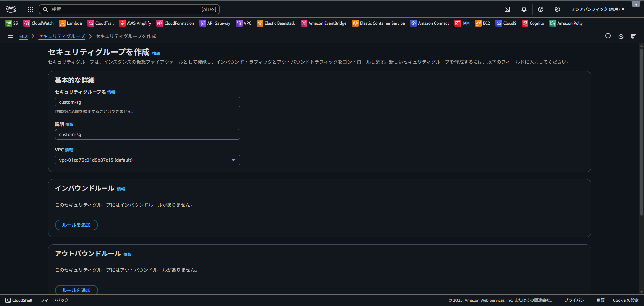644x306 pixels.
Task: Launch CloudShell from the top bar icon
Action: pyautogui.click(x=507, y=9)
